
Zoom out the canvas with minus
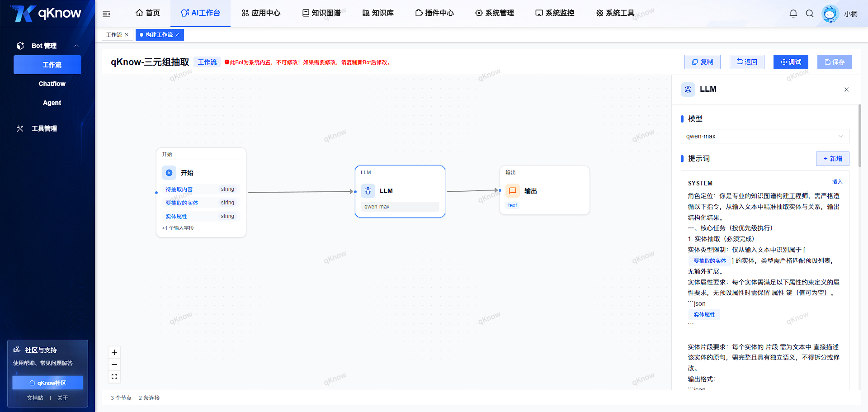[114, 365]
